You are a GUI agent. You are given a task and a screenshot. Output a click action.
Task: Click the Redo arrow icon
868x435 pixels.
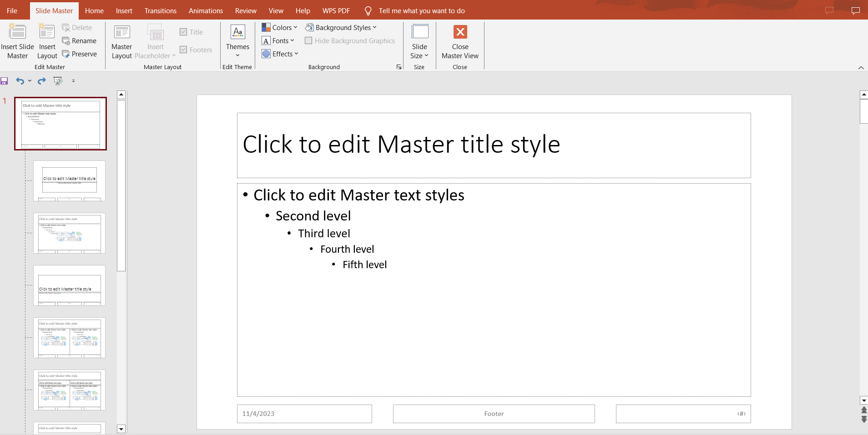point(42,81)
